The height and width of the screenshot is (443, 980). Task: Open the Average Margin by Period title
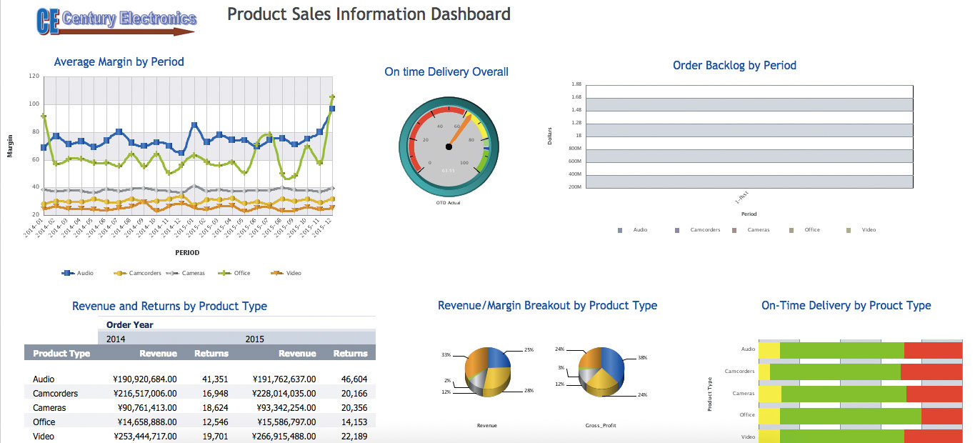point(119,62)
